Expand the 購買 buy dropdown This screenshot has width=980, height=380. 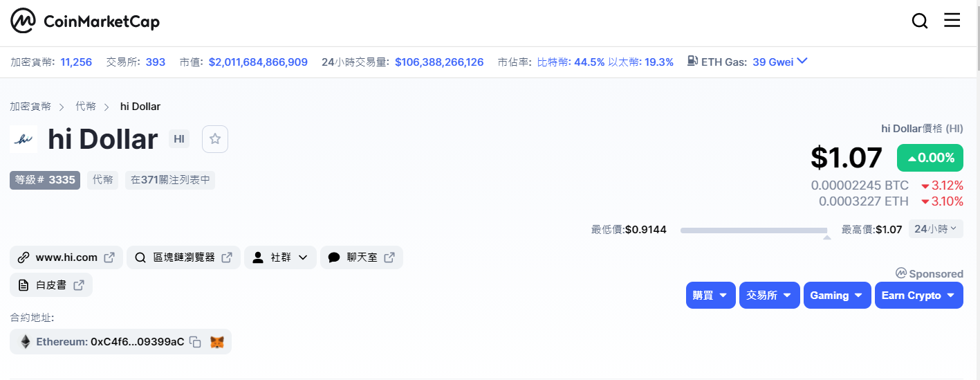[x=711, y=296]
